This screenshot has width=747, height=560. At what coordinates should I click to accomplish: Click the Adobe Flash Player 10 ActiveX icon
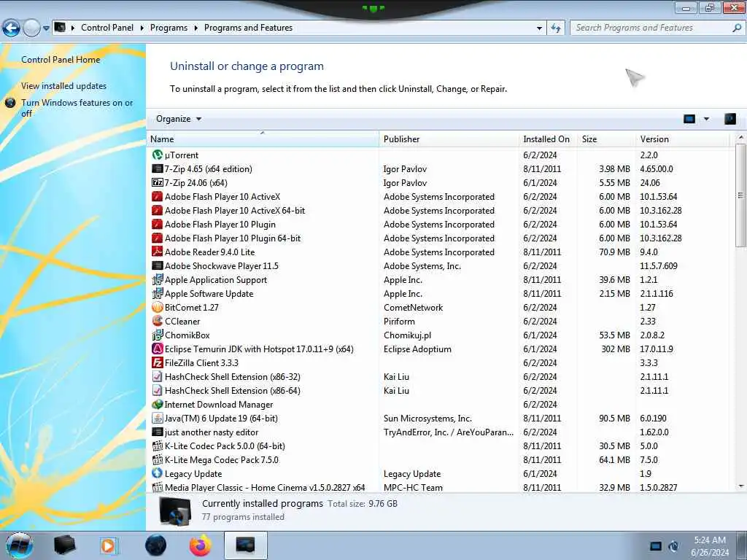click(x=158, y=196)
